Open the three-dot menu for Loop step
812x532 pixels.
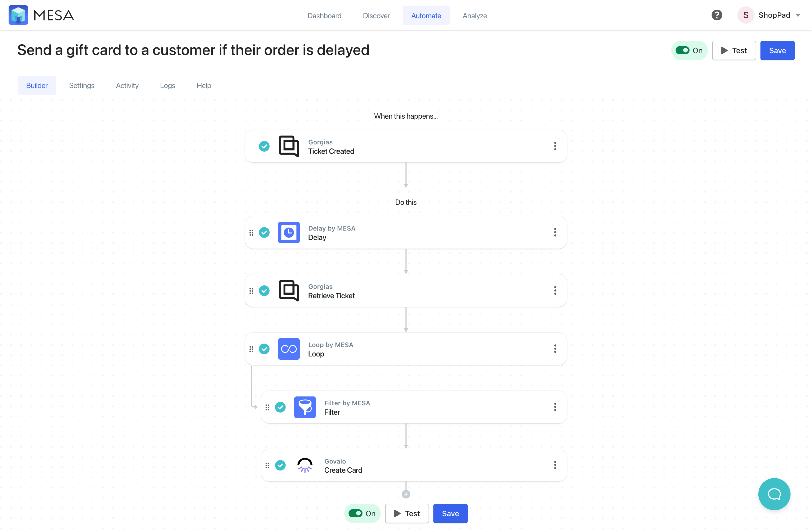tap(555, 348)
